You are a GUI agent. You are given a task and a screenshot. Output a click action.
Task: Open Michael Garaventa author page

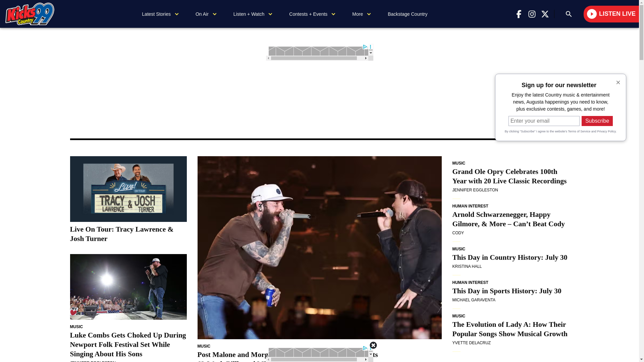(474, 300)
